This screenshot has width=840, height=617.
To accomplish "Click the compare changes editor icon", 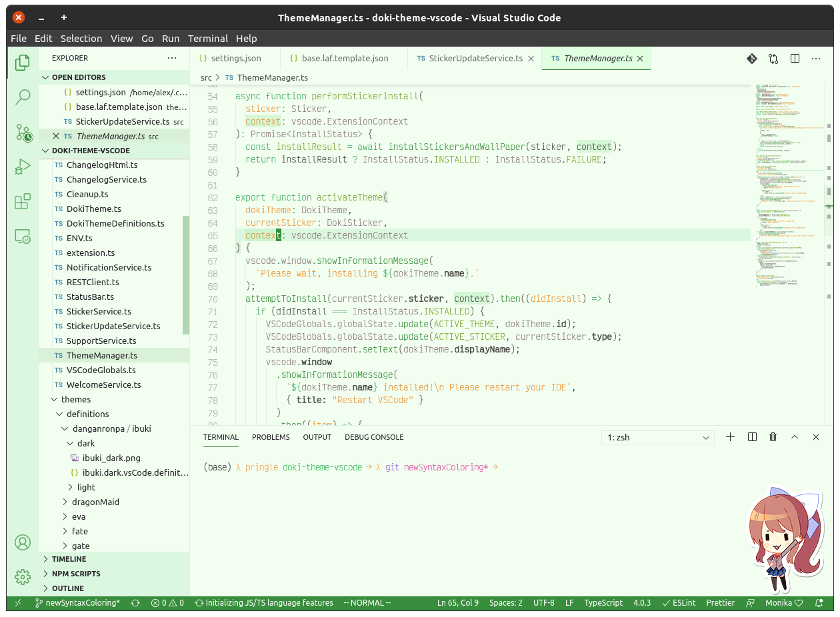I will point(773,59).
